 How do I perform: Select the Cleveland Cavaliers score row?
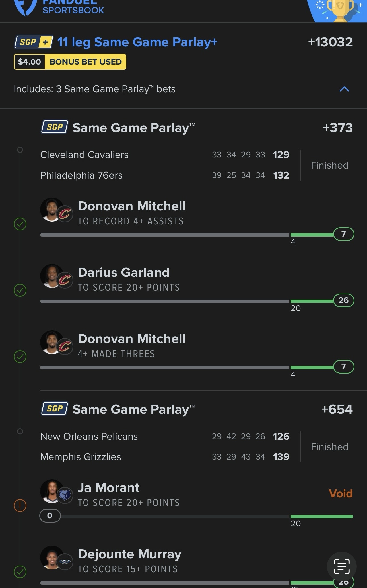(x=165, y=155)
